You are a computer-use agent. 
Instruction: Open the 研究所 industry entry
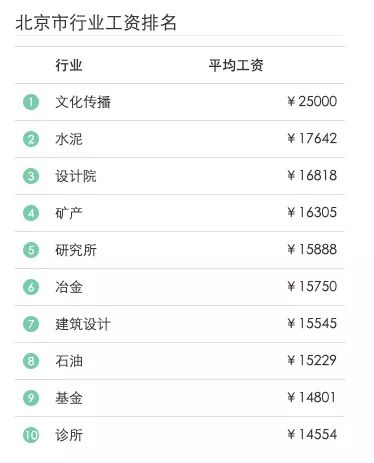(76, 250)
